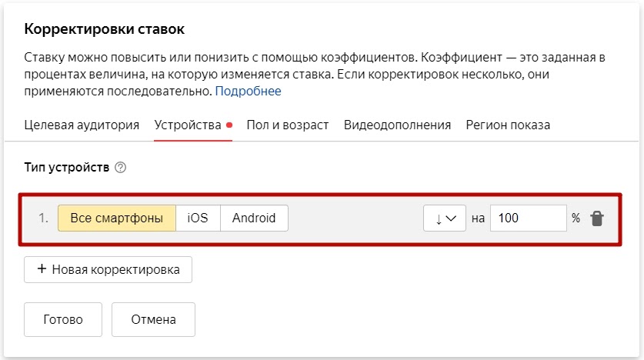Screen dimensions: 644x360
Task: Click the red dot indicator near Устройства
Action: (x=229, y=125)
